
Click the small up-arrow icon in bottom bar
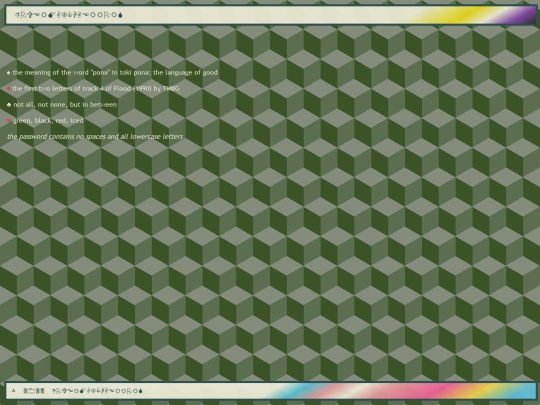[x=13, y=390]
